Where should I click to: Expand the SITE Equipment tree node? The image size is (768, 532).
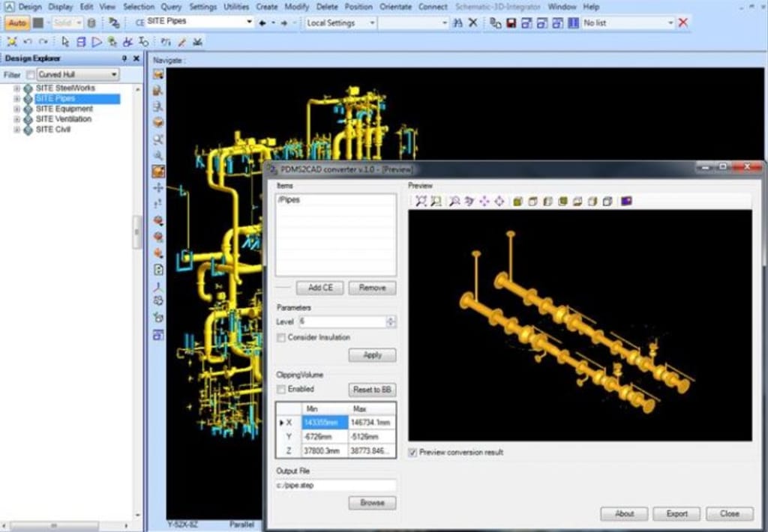[x=16, y=108]
